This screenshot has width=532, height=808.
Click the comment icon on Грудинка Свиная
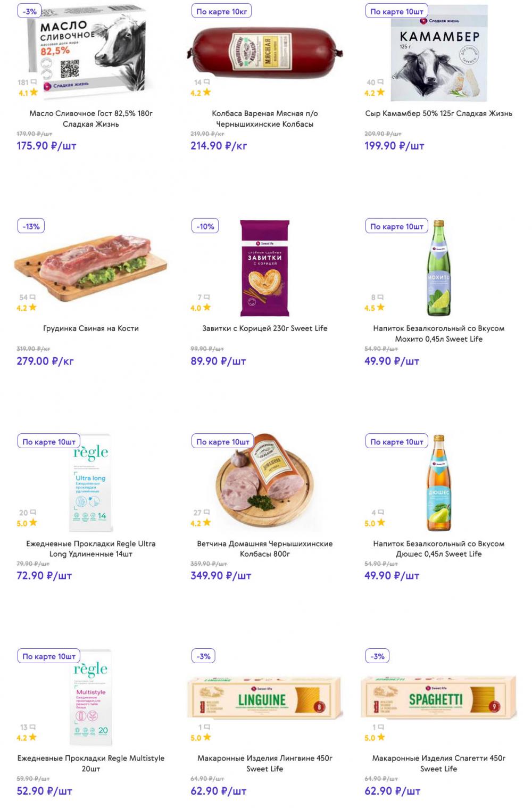tap(32, 298)
